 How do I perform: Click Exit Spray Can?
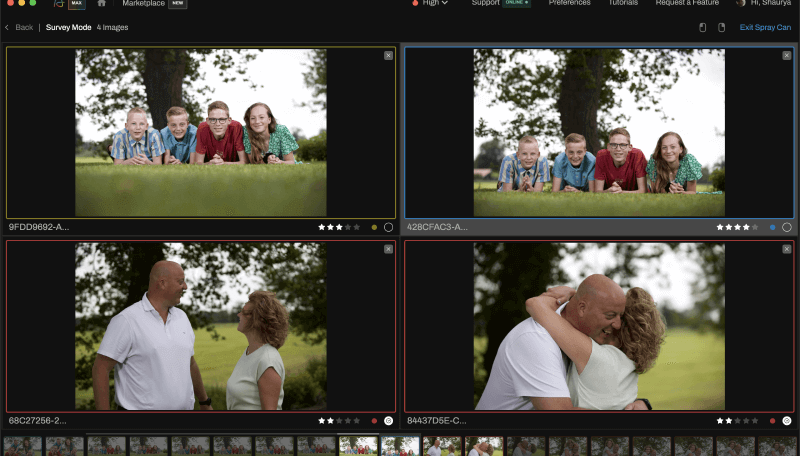[x=765, y=27]
